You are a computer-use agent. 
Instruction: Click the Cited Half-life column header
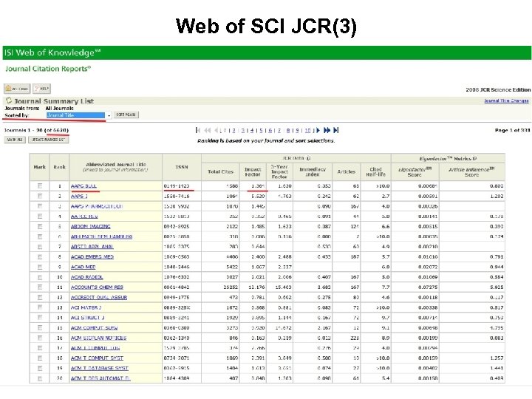click(x=375, y=171)
